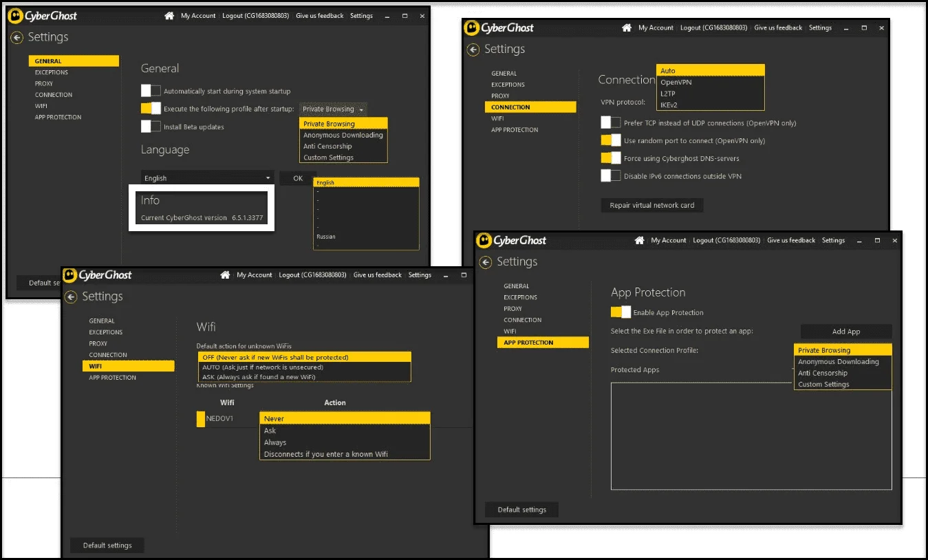Select Custom Settings in App Protection profile list
The image size is (928, 560).
click(843, 384)
